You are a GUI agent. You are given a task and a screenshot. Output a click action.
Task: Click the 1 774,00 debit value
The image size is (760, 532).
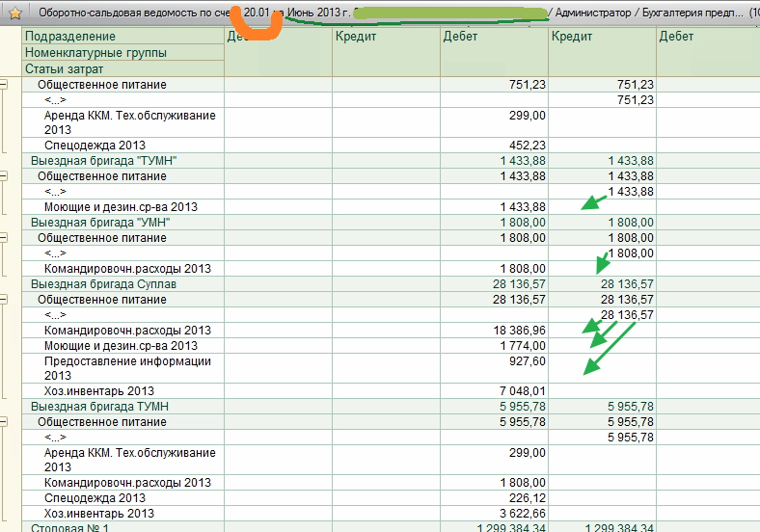[523, 346]
